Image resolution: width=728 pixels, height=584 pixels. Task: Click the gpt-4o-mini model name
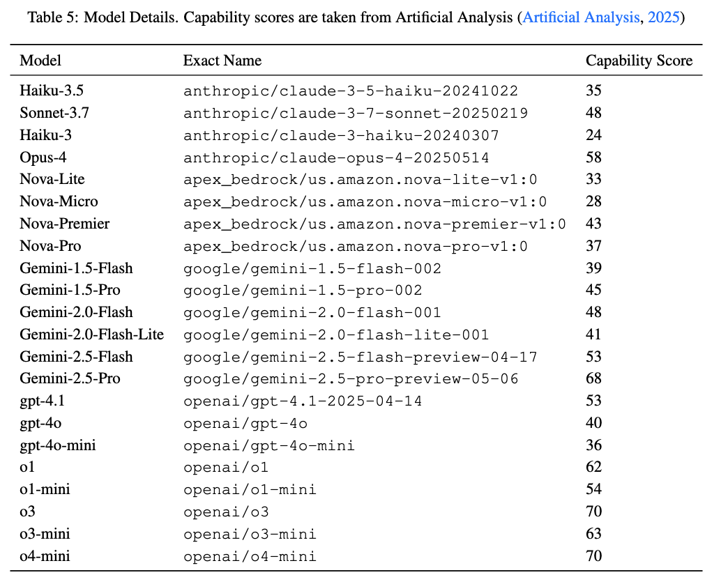(x=58, y=445)
